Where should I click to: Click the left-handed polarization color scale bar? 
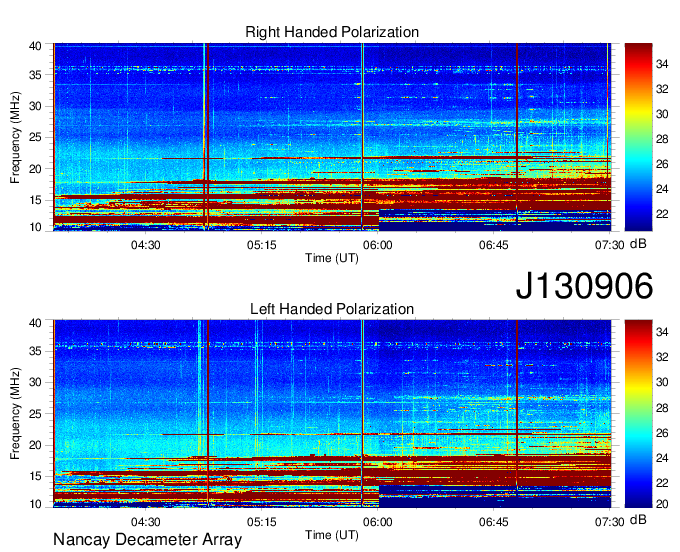[x=638, y=414]
